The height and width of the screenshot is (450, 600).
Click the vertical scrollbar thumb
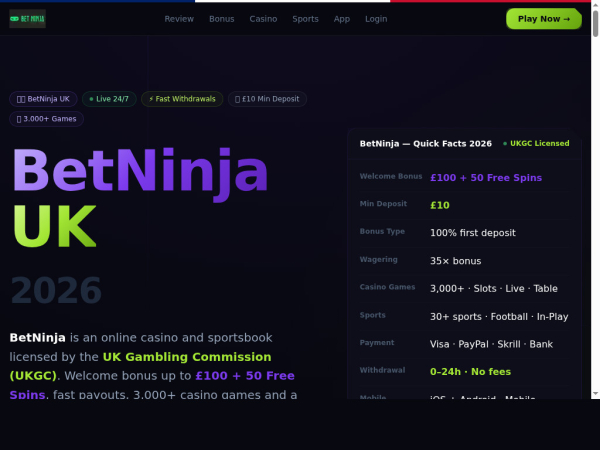tap(595, 24)
